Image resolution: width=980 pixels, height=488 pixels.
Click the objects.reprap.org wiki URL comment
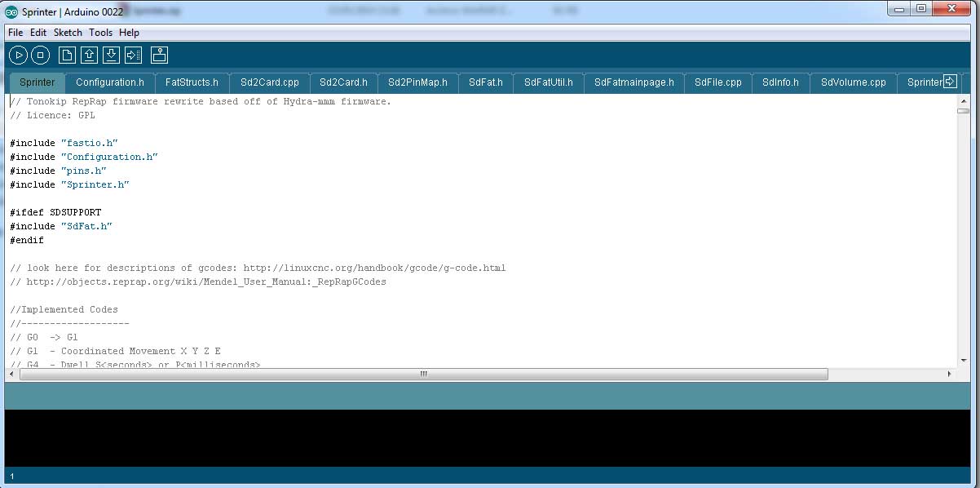[x=198, y=282]
